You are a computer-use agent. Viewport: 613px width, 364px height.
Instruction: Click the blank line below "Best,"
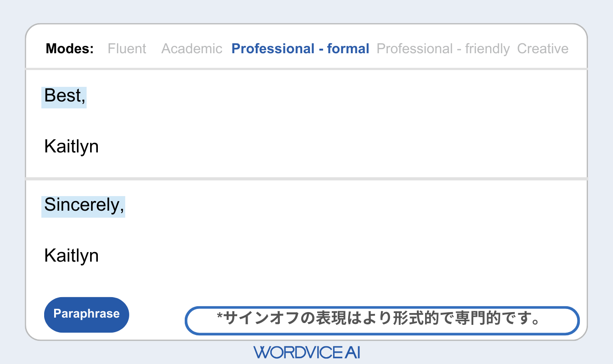click(182, 122)
